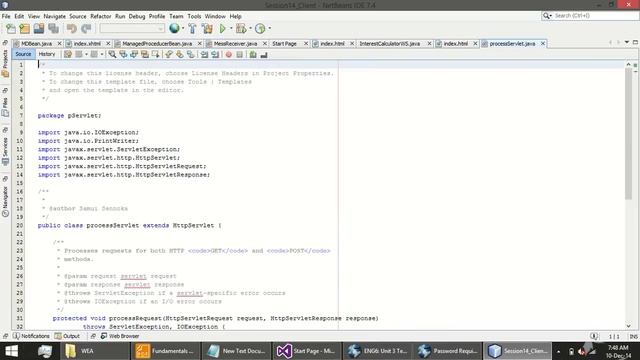Click the New Project toolbar icon

25,29
